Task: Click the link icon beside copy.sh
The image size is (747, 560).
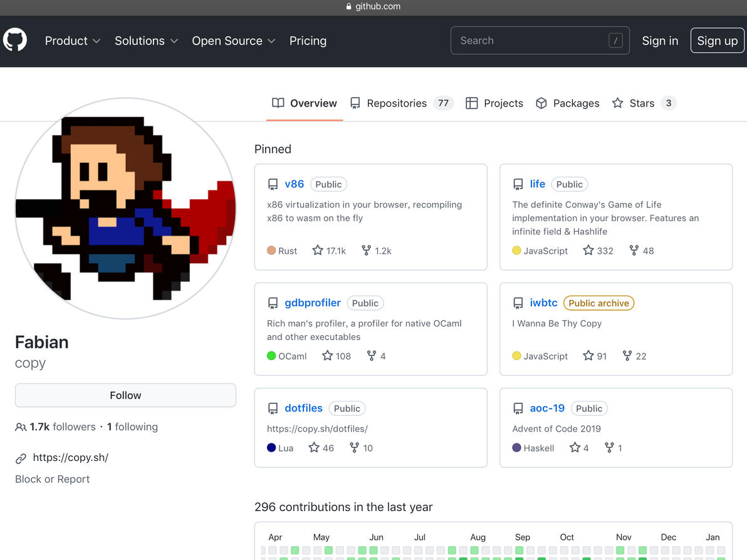Action: click(x=21, y=458)
